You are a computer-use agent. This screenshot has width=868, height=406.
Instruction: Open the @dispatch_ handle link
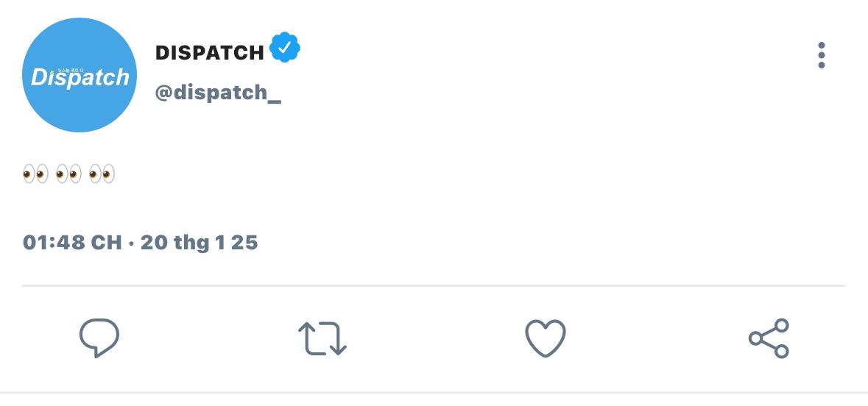coord(218,93)
